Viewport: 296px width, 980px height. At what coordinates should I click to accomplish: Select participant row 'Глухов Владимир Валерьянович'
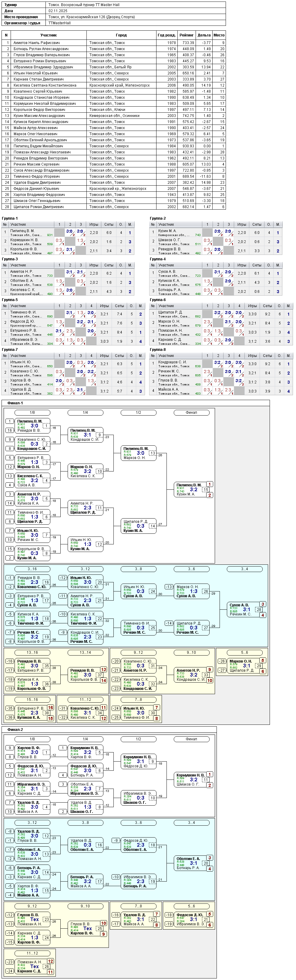114,55
